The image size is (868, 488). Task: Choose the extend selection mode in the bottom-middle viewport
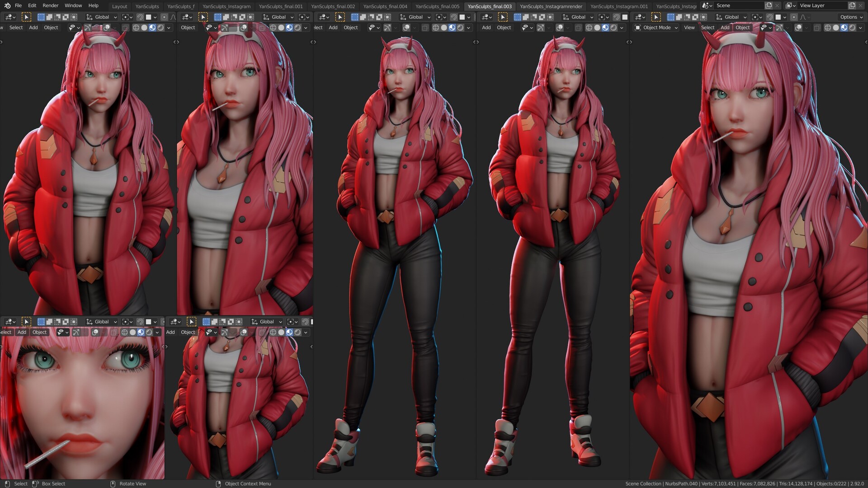click(214, 322)
